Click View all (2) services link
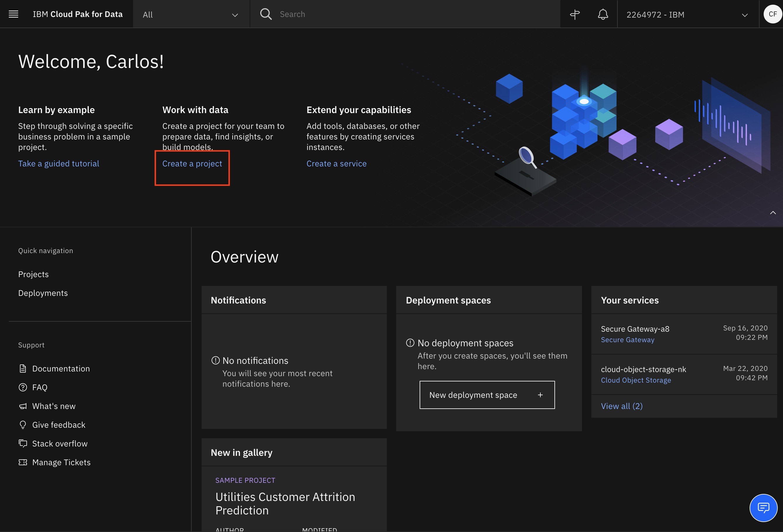 coord(622,406)
